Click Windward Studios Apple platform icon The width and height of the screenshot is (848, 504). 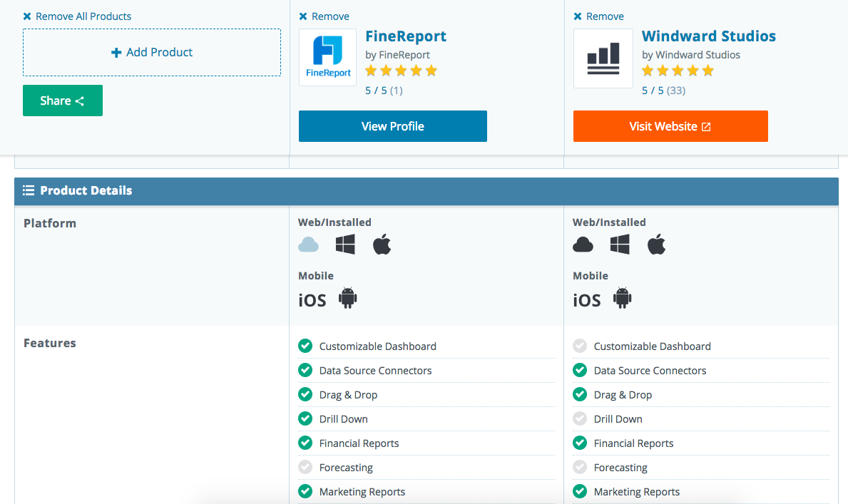pos(657,245)
